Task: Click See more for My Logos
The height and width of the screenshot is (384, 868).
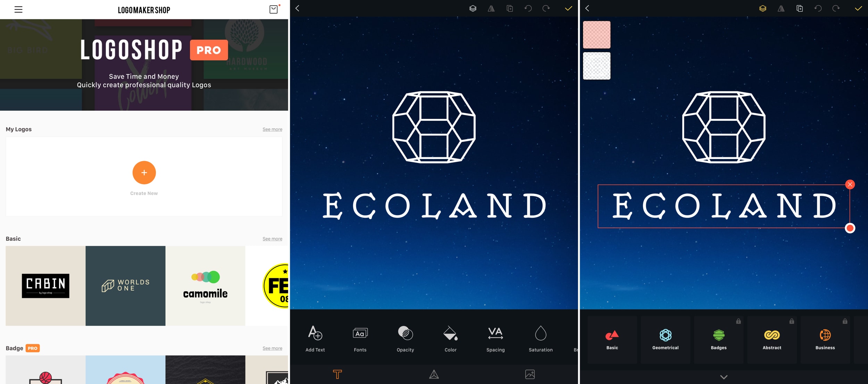Action: pos(272,128)
